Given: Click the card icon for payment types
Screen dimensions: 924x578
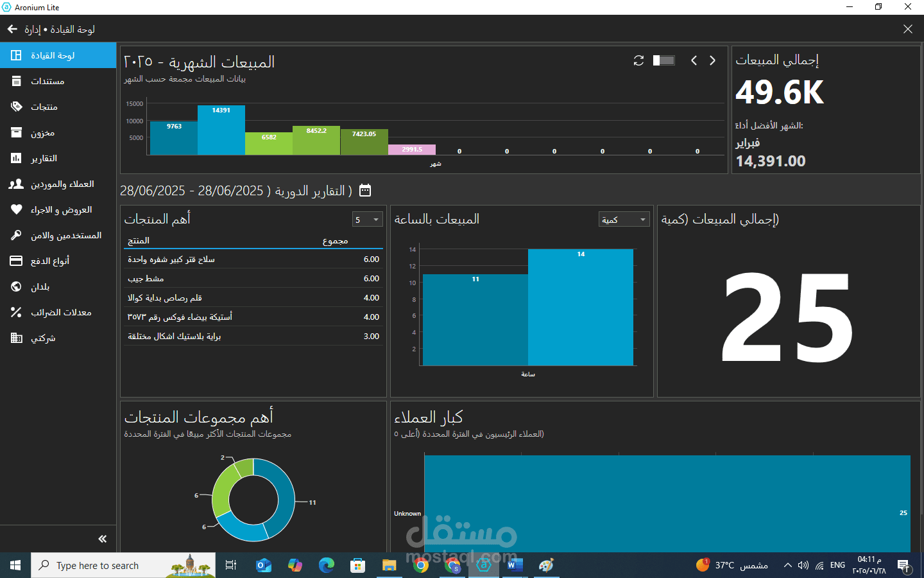Looking at the screenshot, I should pyautogui.click(x=16, y=261).
